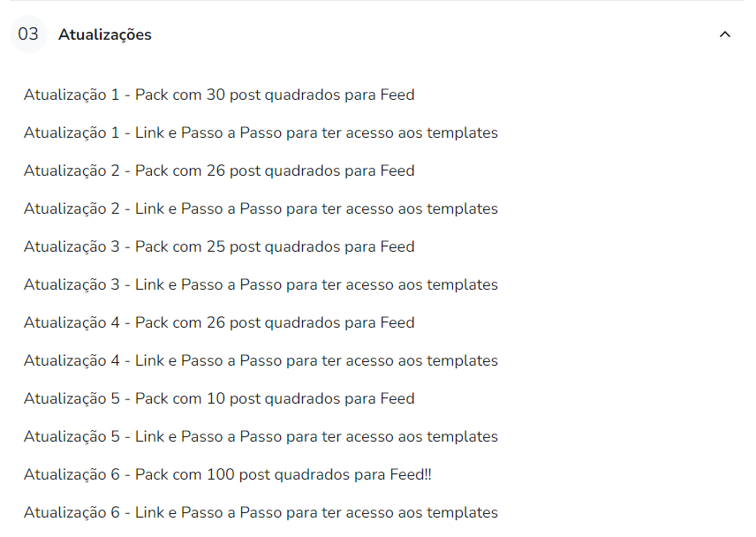The width and height of the screenshot is (756, 537).
Task: Open Atualização 1 pack for Feed lesson
Action: click(219, 95)
